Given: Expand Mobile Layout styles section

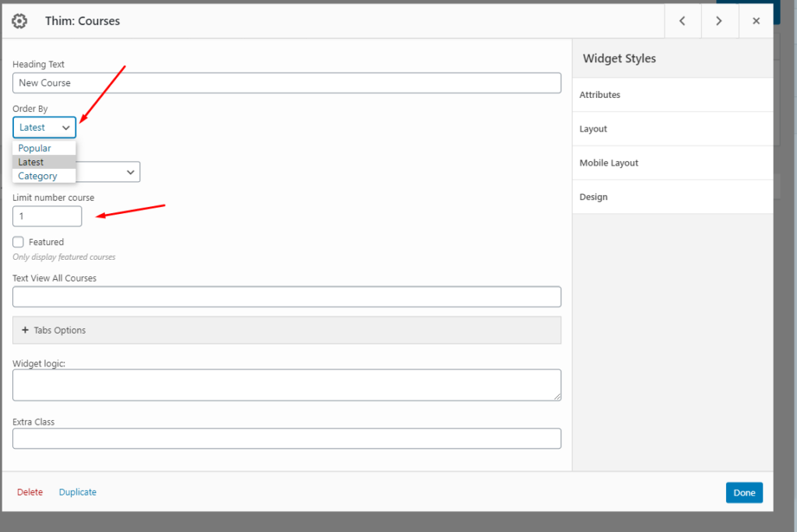Looking at the screenshot, I should click(x=672, y=163).
